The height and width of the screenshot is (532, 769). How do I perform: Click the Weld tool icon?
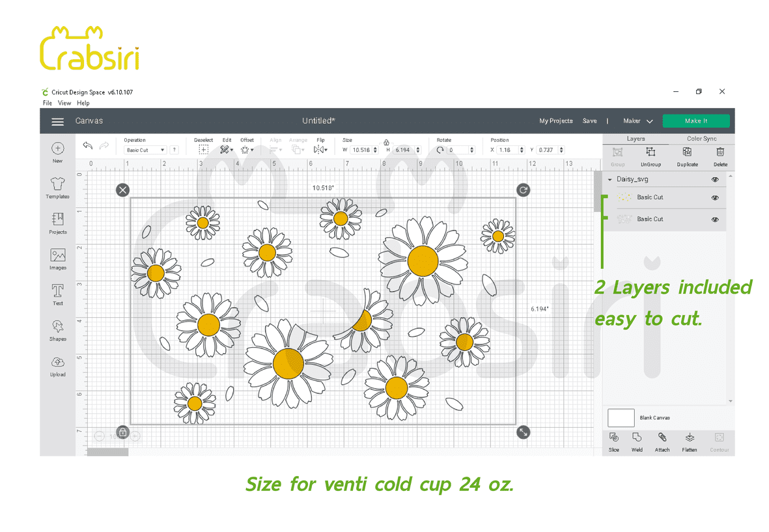637,440
